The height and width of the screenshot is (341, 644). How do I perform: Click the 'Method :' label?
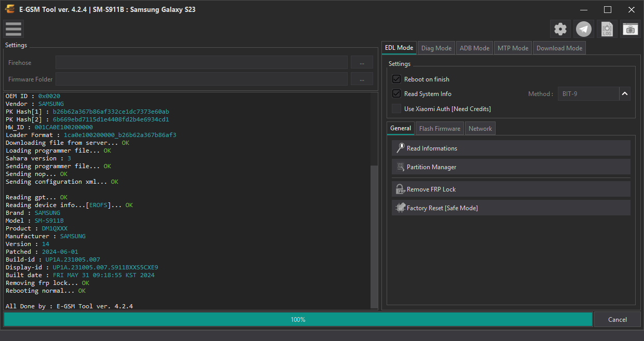(x=540, y=94)
